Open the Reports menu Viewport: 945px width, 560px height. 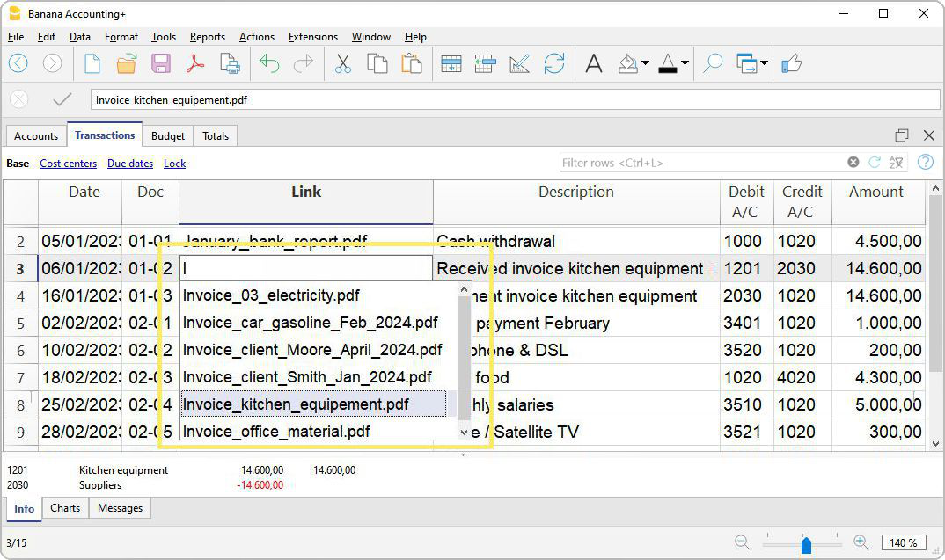click(x=207, y=37)
